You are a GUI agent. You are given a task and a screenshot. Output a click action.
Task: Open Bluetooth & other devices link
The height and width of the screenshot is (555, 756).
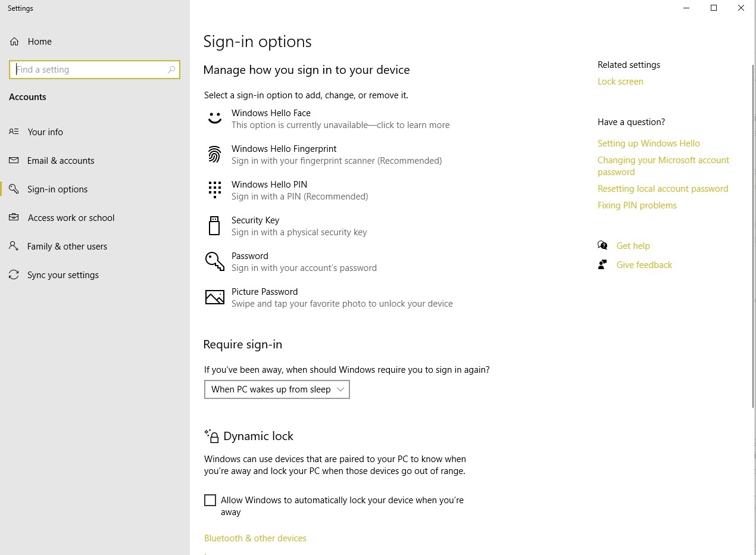click(255, 538)
